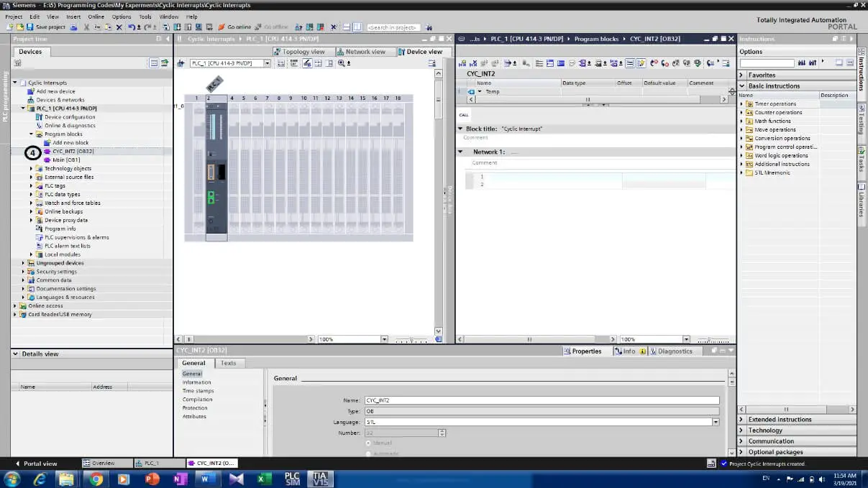Image resolution: width=868 pixels, height=488 pixels.
Task: Click the Go online icon
Action: 221,27
